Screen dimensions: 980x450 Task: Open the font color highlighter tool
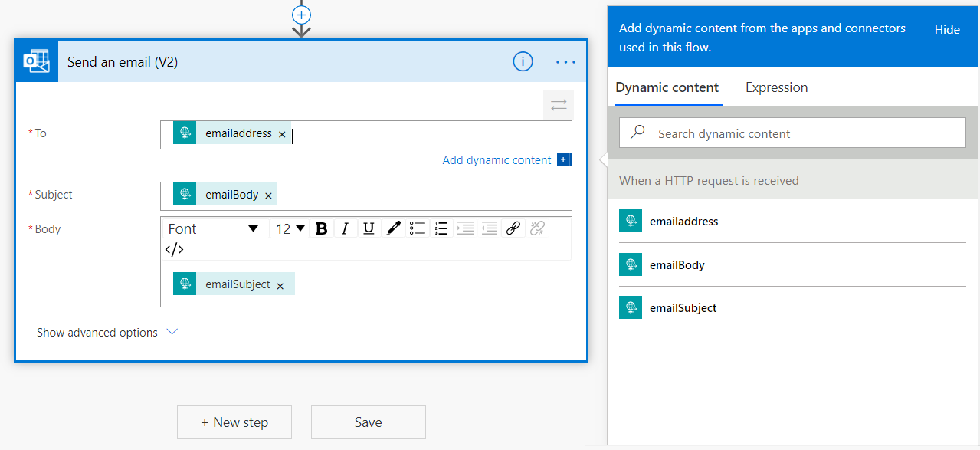[393, 228]
